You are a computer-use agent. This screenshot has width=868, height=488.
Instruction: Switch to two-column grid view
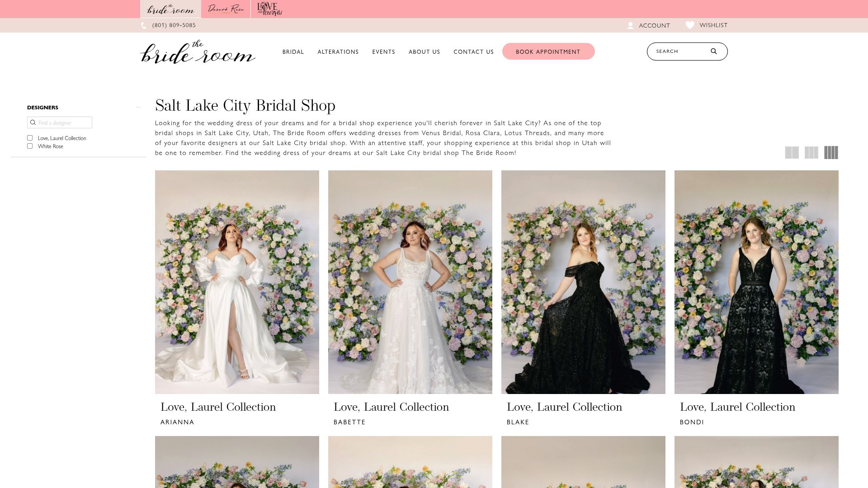tap(792, 153)
